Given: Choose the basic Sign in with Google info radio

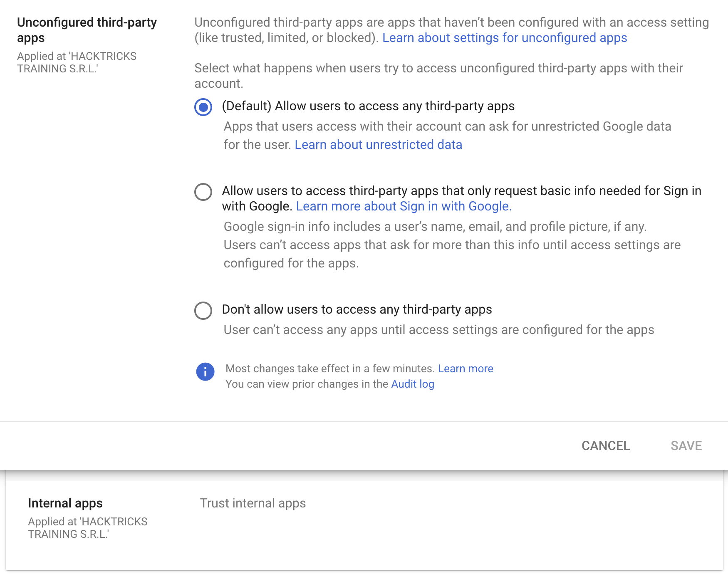Looking at the screenshot, I should [x=203, y=192].
